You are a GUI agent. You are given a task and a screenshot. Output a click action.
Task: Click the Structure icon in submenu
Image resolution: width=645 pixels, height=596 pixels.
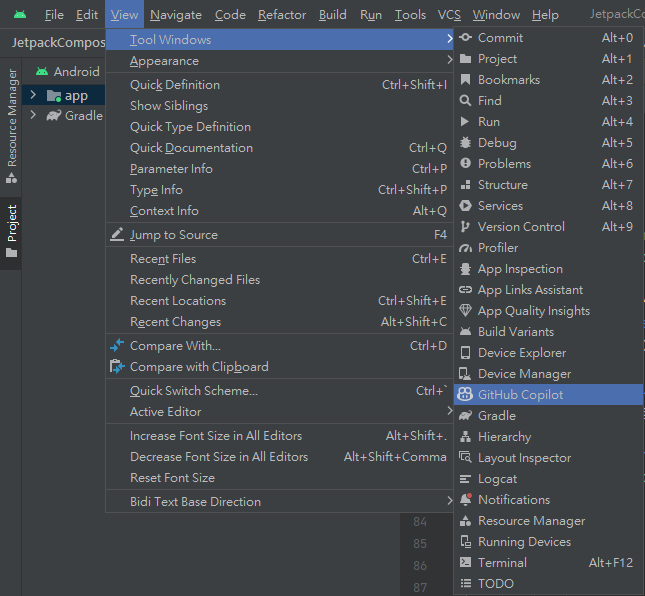[x=465, y=185]
